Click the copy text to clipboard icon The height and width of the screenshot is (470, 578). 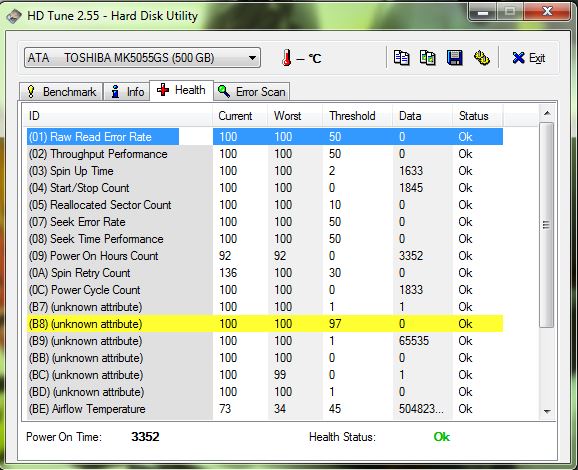401,58
